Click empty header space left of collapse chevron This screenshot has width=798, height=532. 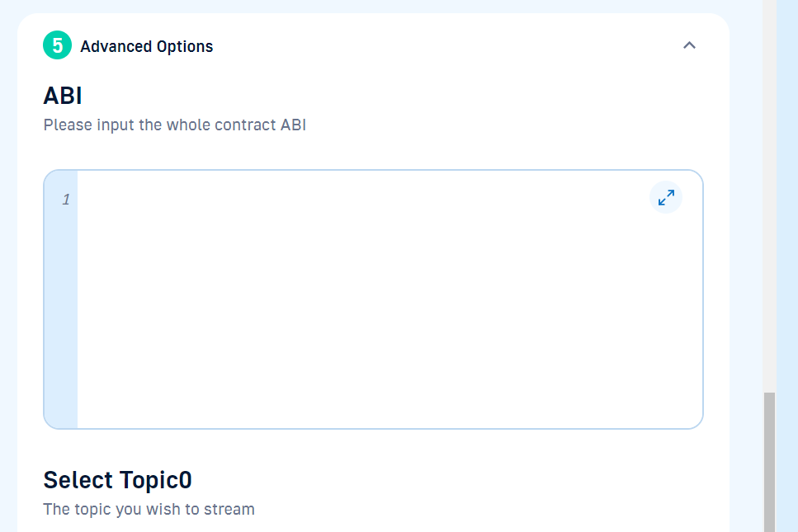coord(448,45)
